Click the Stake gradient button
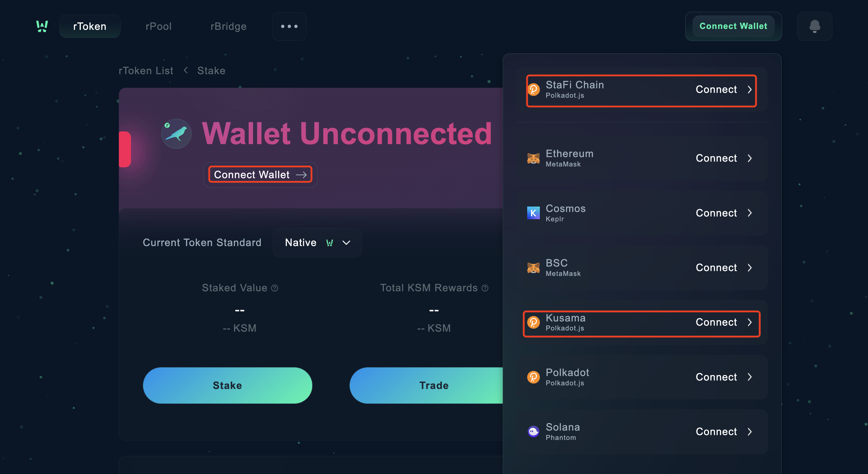This screenshot has height=474, width=868. pos(227,385)
